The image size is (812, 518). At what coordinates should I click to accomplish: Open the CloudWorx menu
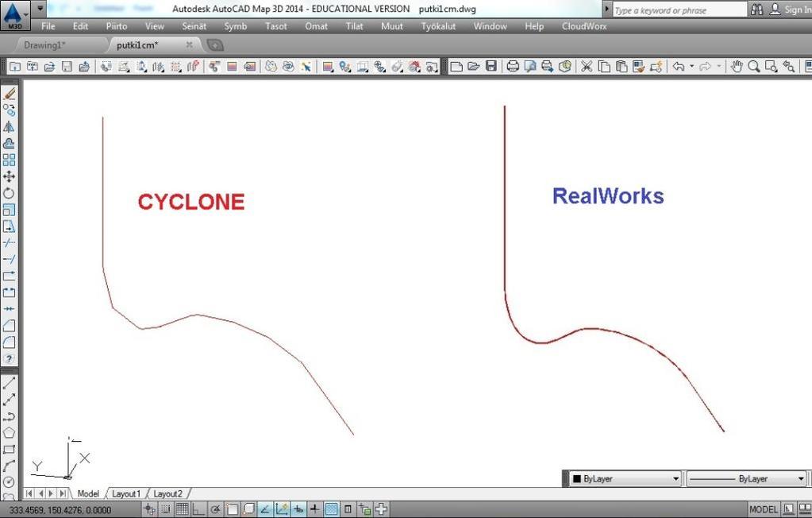pyautogui.click(x=584, y=26)
